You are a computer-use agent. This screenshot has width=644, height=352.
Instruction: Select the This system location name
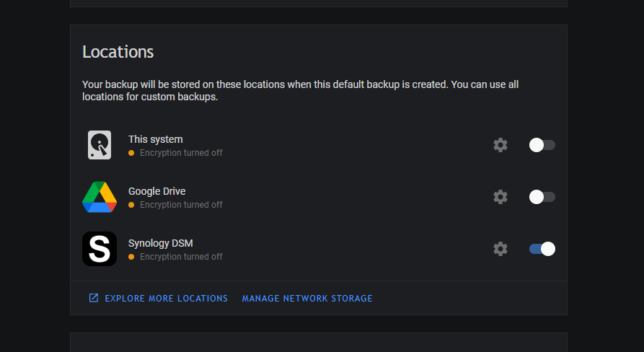[155, 139]
